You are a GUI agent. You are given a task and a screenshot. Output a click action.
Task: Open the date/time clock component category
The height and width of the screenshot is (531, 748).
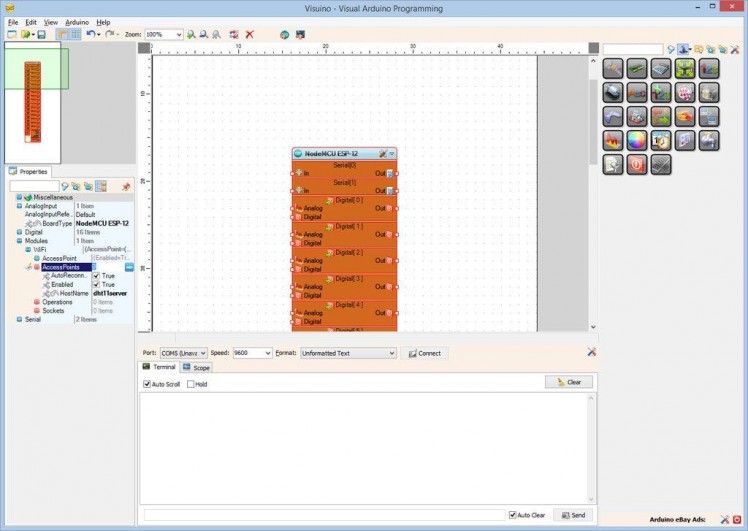pos(661,140)
